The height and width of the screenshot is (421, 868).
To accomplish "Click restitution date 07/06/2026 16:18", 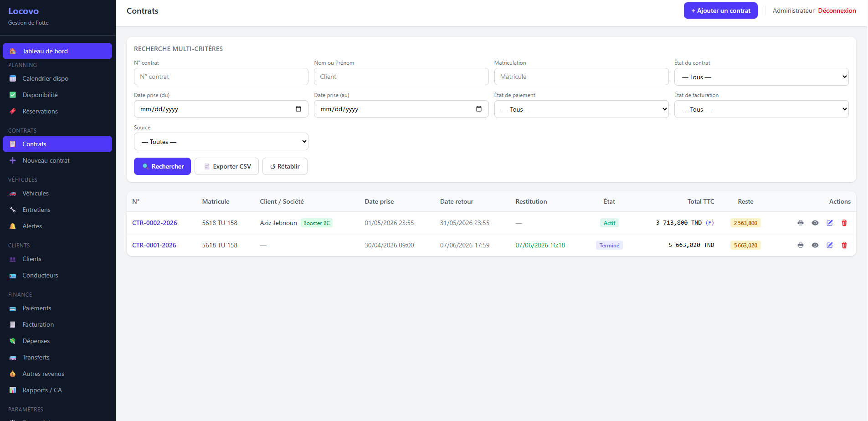I will pos(540,245).
